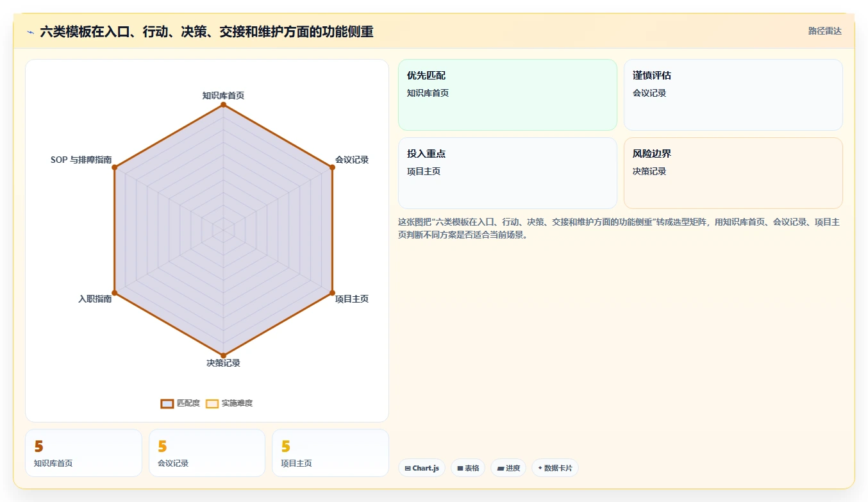Screen dimensions: 868x502
Task: Select the Chart.js tag chip
Action: [422, 468]
